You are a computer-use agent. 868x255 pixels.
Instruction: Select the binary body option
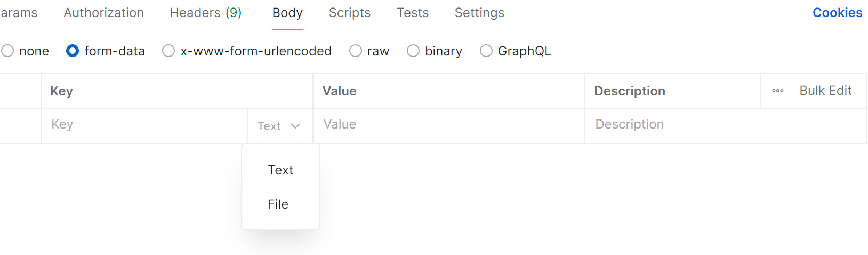(413, 51)
